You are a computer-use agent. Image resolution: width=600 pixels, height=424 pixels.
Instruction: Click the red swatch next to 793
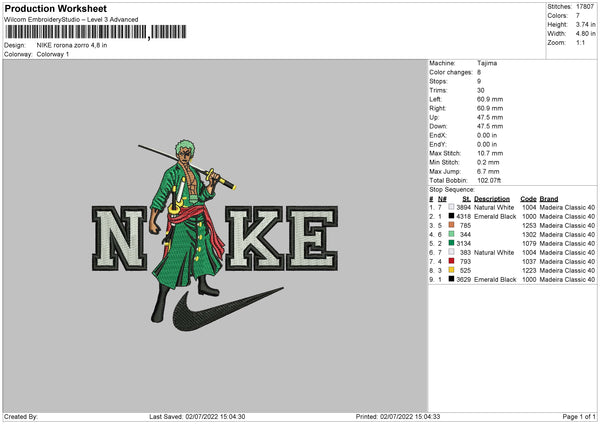pos(452,261)
